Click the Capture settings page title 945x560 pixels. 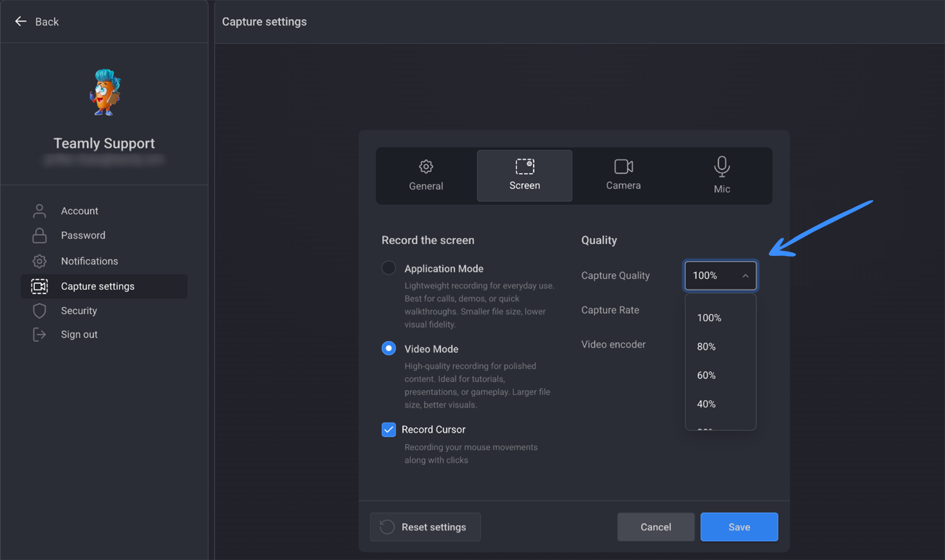[264, 22]
